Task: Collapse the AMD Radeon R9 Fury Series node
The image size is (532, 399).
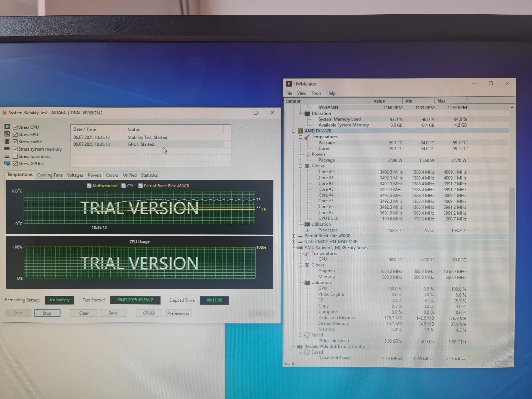Action: pyautogui.click(x=294, y=248)
